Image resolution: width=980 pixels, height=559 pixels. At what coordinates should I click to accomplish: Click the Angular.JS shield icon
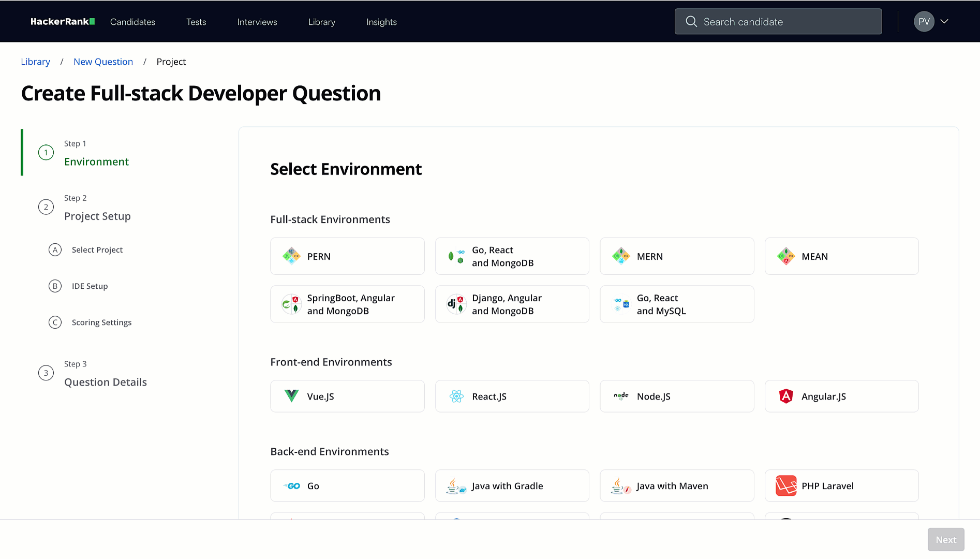786,396
